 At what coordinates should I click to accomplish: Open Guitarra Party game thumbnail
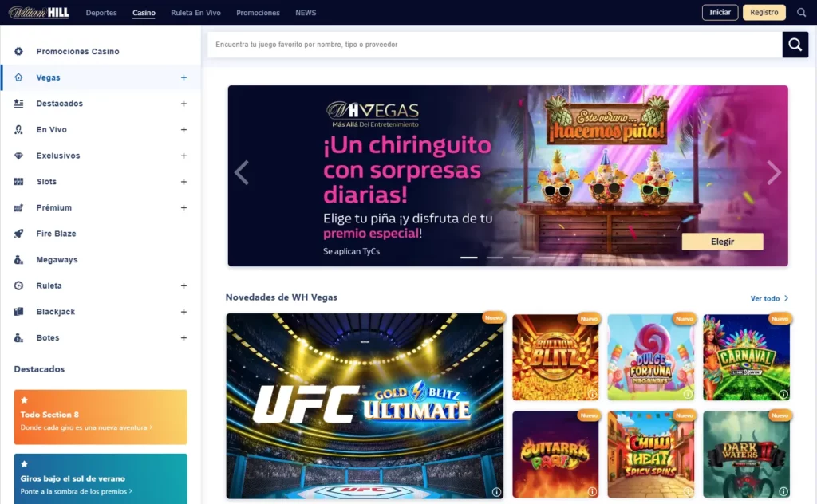click(x=555, y=455)
